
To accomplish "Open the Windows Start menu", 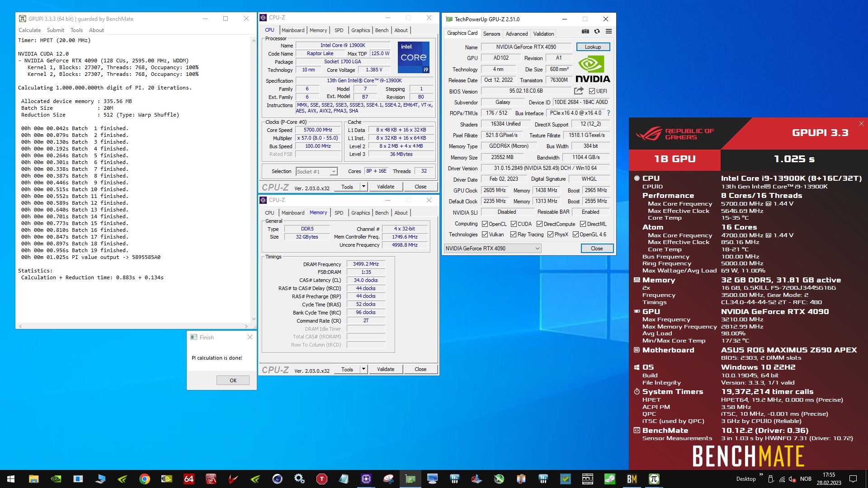I will tap(11, 479).
